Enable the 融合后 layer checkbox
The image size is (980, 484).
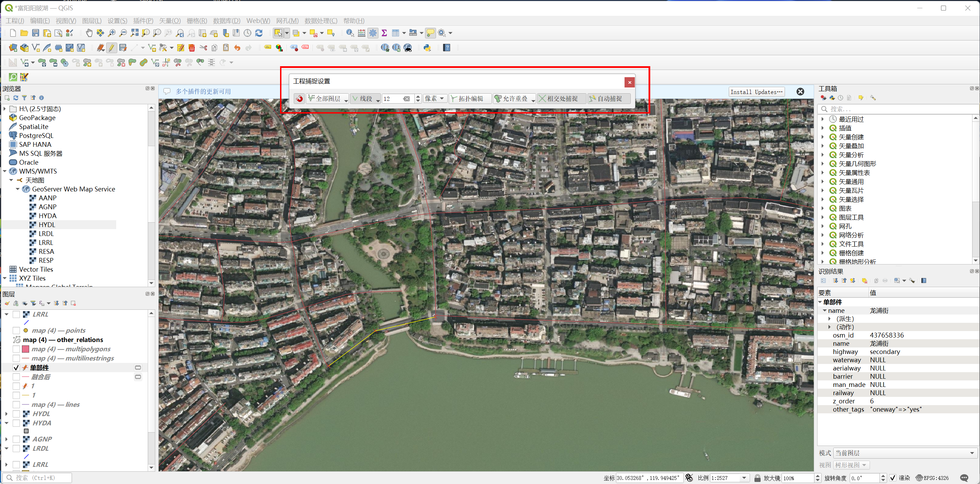16,377
